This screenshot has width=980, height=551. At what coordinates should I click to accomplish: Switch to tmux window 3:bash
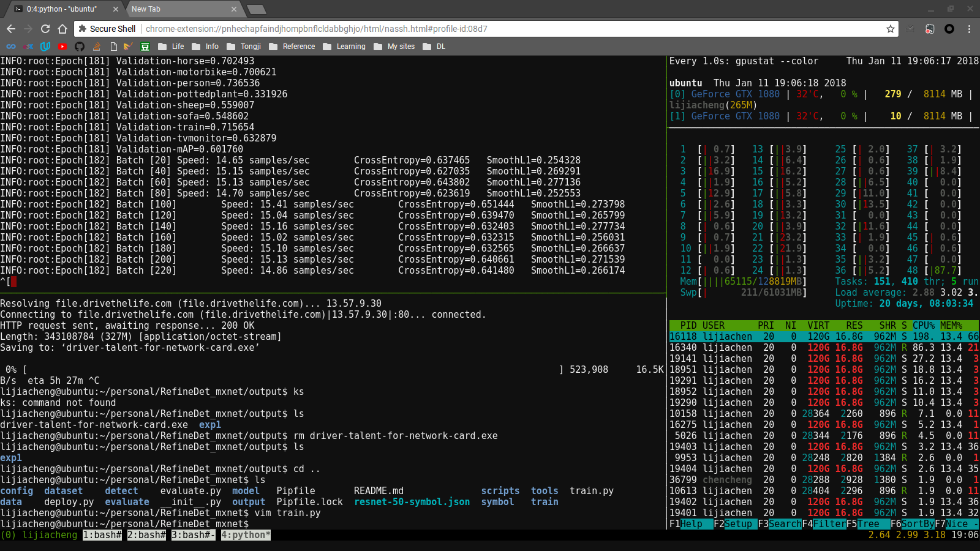[194, 535]
